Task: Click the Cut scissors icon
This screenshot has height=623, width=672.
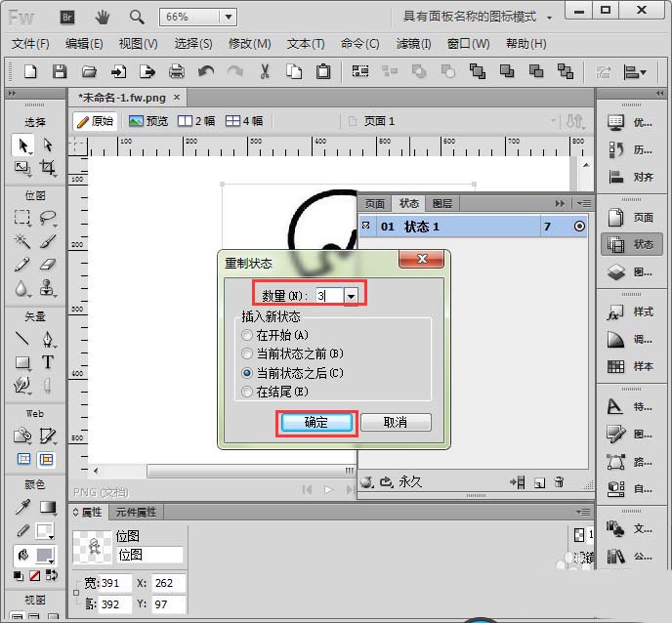Action: tap(265, 71)
